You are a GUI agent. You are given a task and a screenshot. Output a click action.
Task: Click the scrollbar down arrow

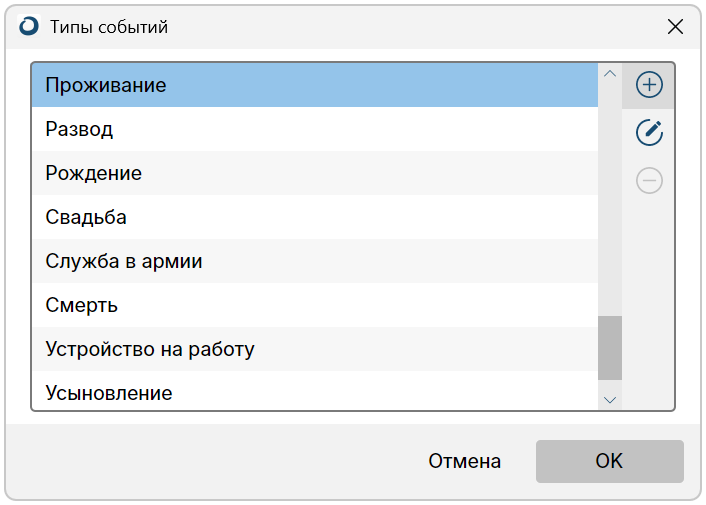coord(610,400)
